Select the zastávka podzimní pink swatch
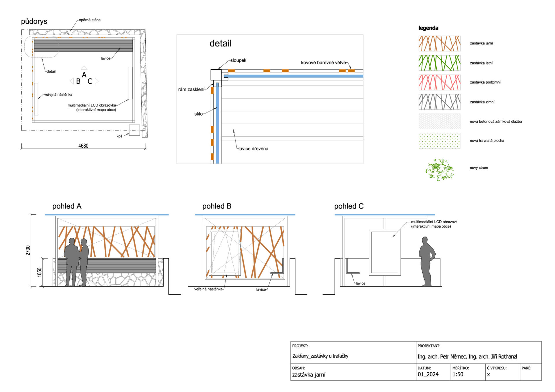The height and width of the screenshot is (392, 555). [x=439, y=82]
